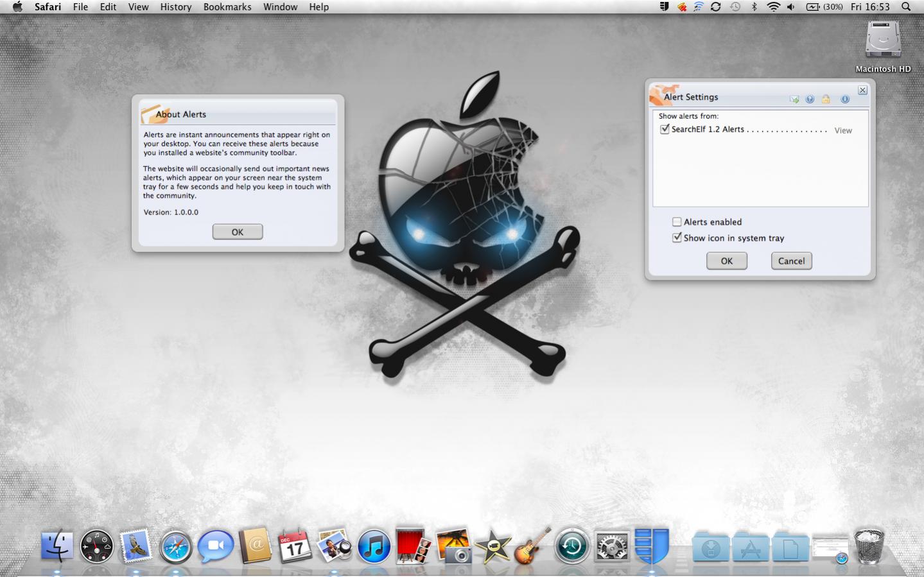Close the Alert Settings window with X

[x=862, y=90]
